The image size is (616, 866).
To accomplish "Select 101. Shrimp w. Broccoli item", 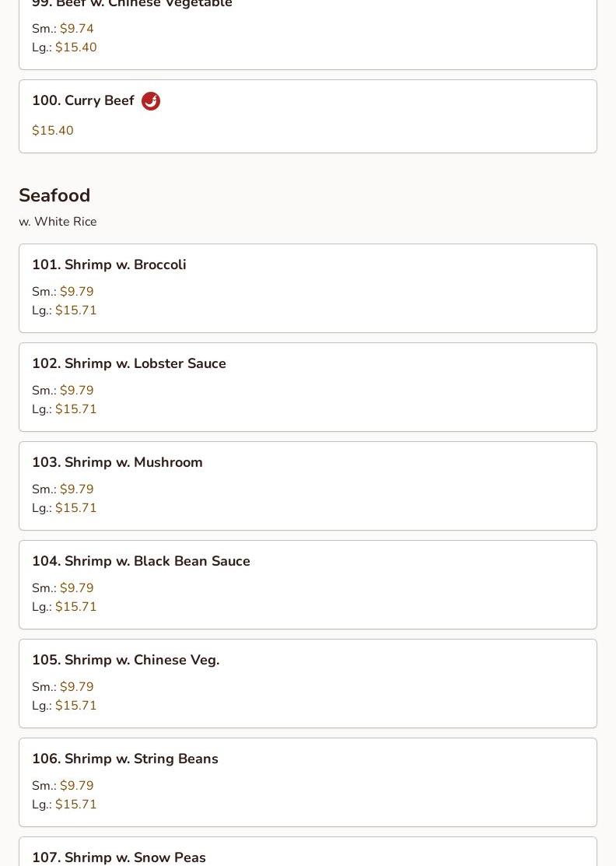I will pyautogui.click(x=308, y=289).
